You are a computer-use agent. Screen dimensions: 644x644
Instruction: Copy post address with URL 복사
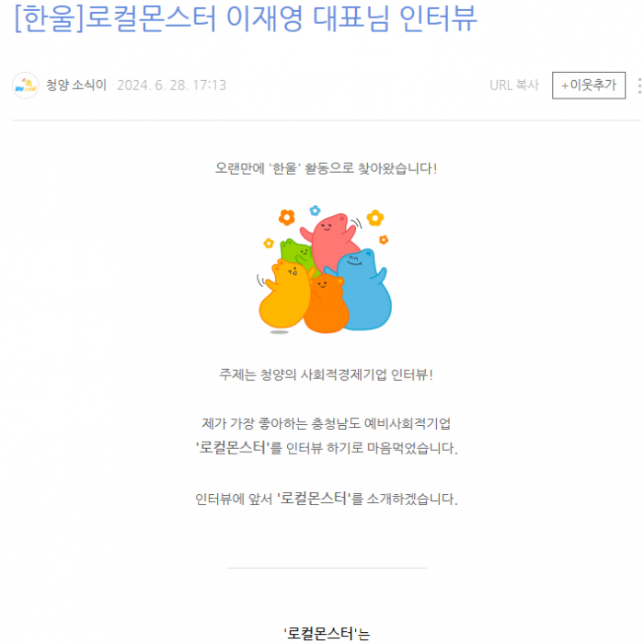click(513, 86)
